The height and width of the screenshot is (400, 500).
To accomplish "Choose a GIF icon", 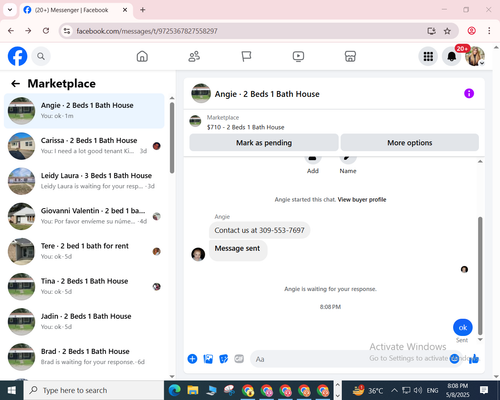I will (239, 359).
